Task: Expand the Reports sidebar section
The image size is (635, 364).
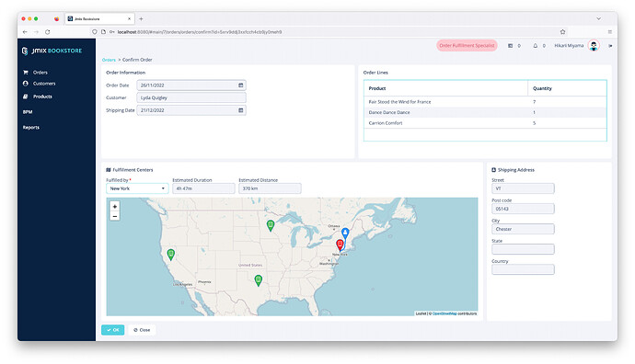Action: click(31, 128)
